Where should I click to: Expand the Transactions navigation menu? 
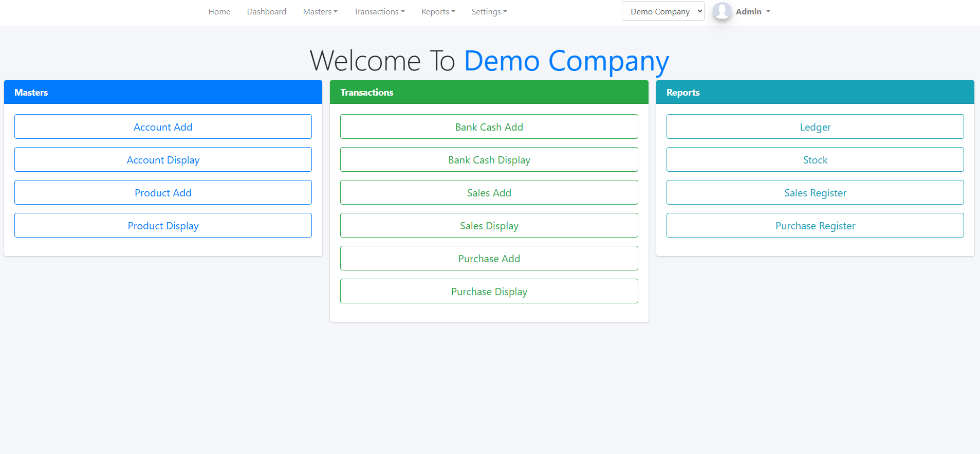(x=379, y=12)
